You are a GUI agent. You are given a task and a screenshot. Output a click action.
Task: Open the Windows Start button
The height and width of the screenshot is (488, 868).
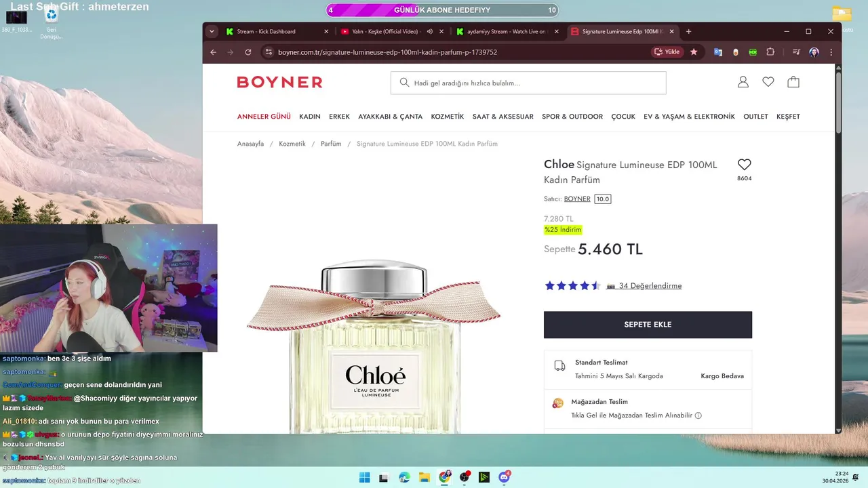(364, 477)
